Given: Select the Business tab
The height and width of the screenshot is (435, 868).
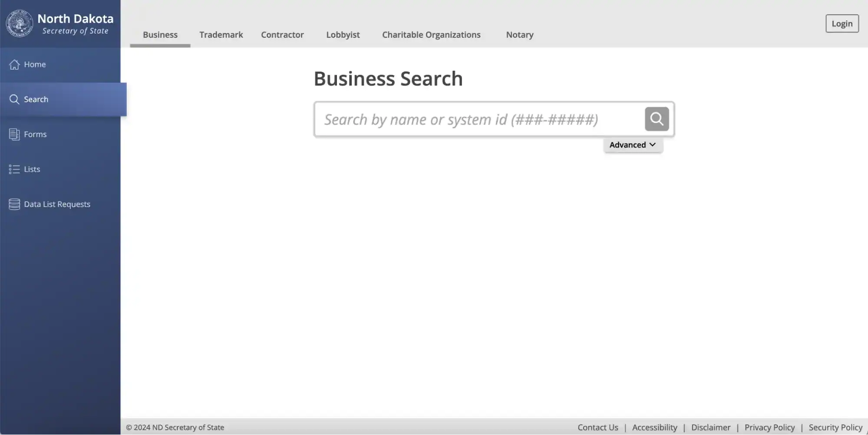Looking at the screenshot, I should click(x=160, y=35).
